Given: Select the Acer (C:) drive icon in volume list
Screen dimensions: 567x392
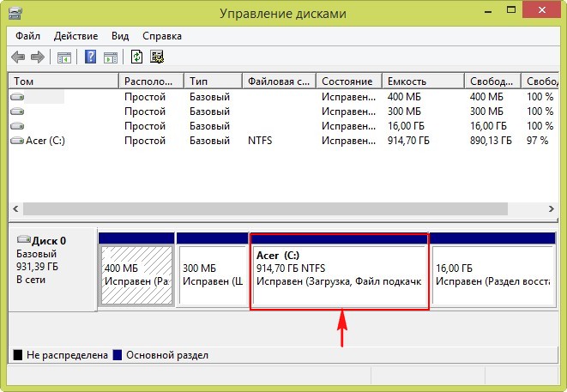Looking at the screenshot, I should click(17, 140).
